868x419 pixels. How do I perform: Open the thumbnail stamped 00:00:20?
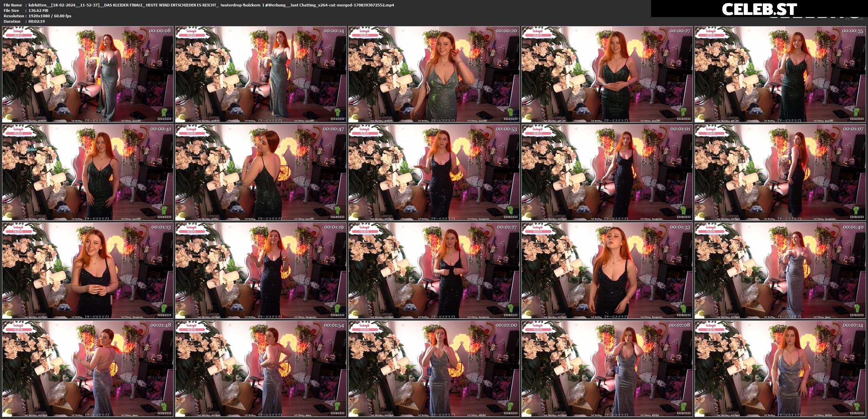tap(434, 74)
